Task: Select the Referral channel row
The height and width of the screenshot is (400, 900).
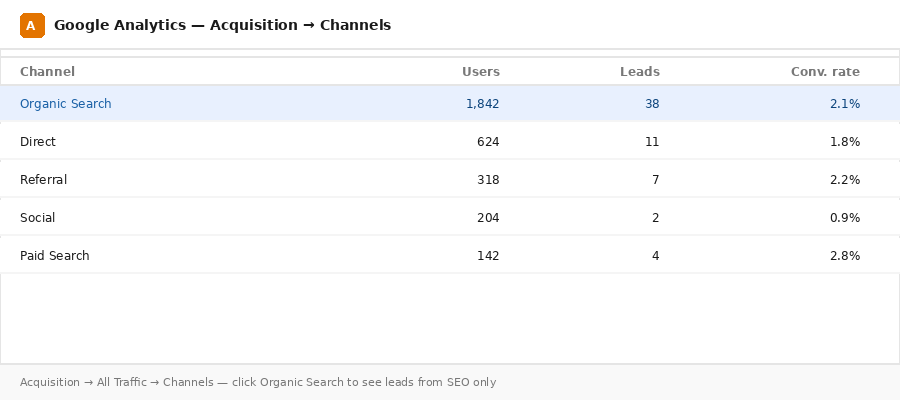Action: [x=450, y=180]
